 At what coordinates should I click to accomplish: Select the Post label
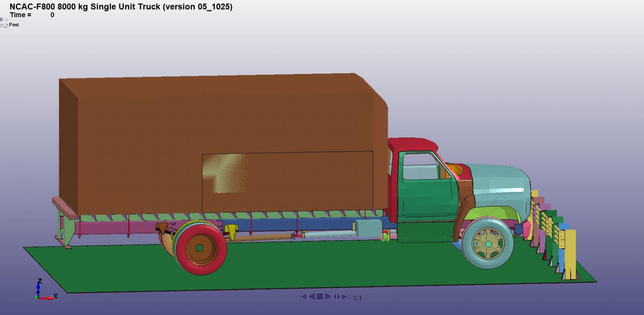tap(14, 25)
